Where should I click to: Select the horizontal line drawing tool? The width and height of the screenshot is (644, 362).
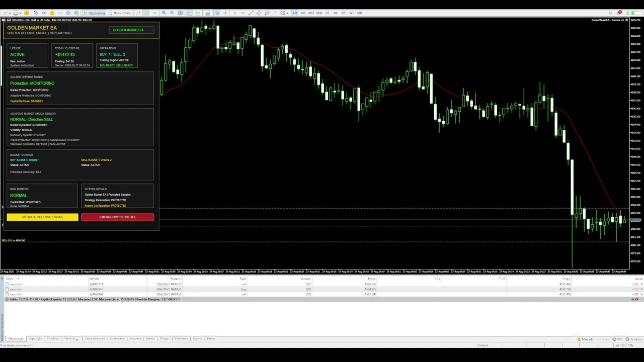click(243, 13)
